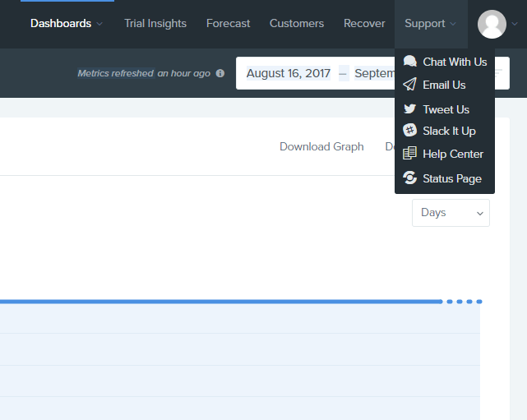This screenshot has height=420, width=527.
Task: Click the Status Page sync icon
Action: pyautogui.click(x=409, y=178)
